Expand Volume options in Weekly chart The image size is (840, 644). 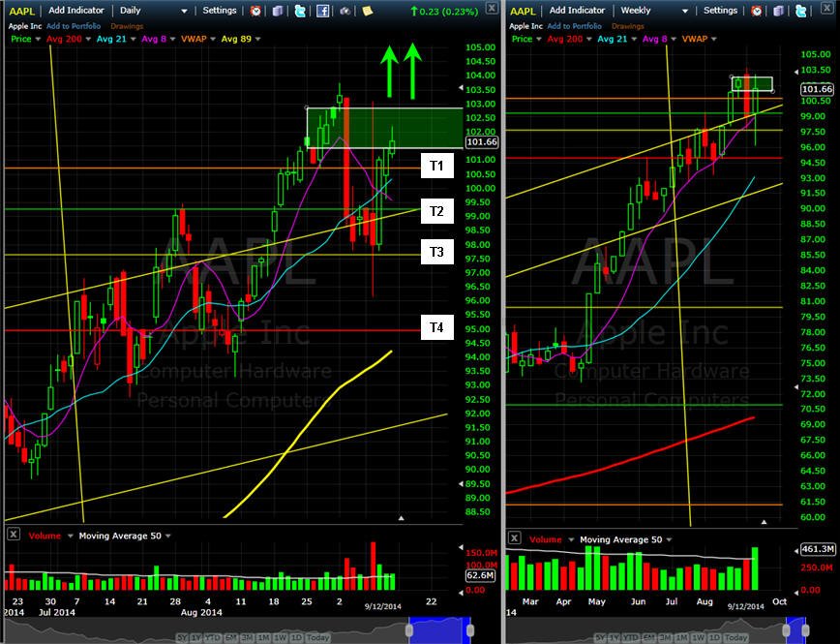571,539
